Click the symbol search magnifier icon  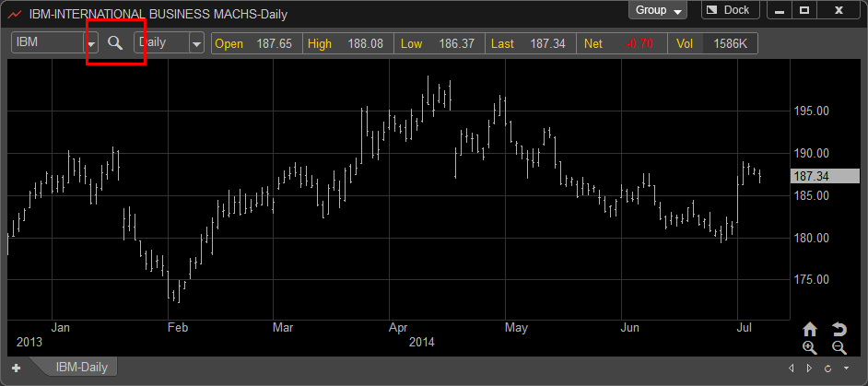[115, 43]
